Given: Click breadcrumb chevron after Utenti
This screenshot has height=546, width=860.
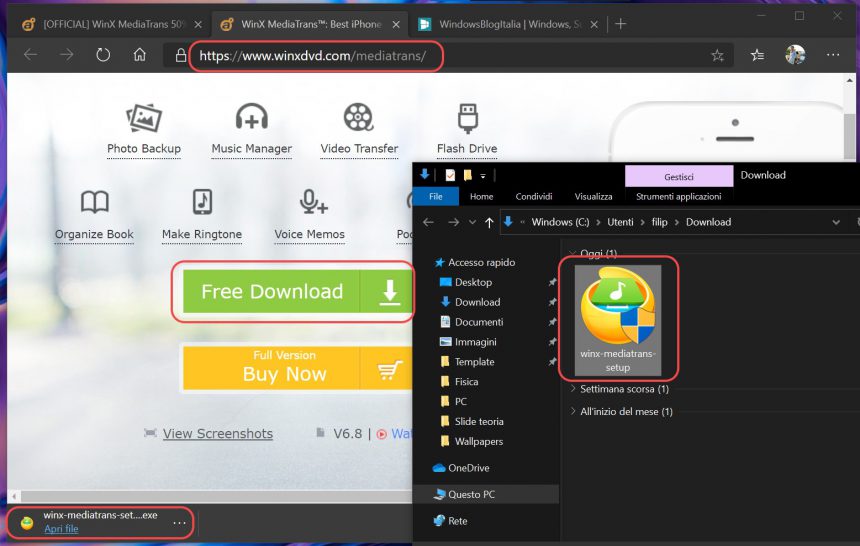Looking at the screenshot, I should 642,222.
